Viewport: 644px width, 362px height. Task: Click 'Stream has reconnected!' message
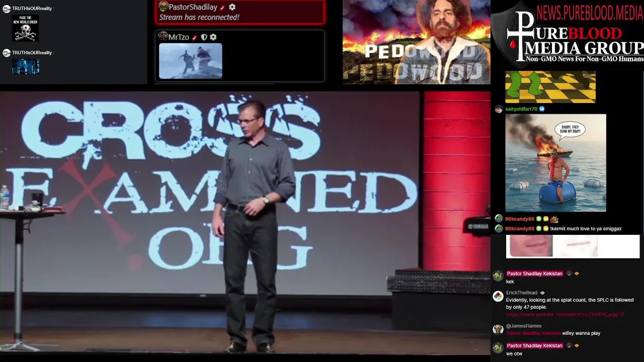(x=199, y=18)
